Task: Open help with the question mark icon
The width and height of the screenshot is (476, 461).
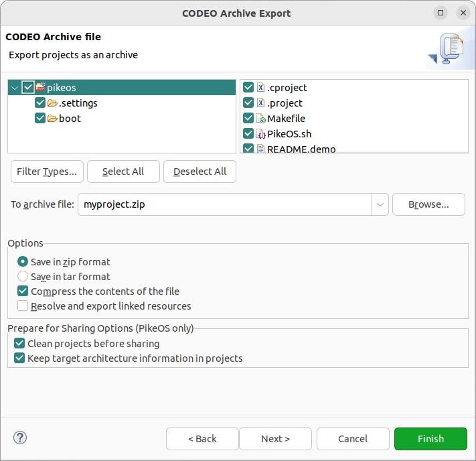Action: tap(19, 438)
